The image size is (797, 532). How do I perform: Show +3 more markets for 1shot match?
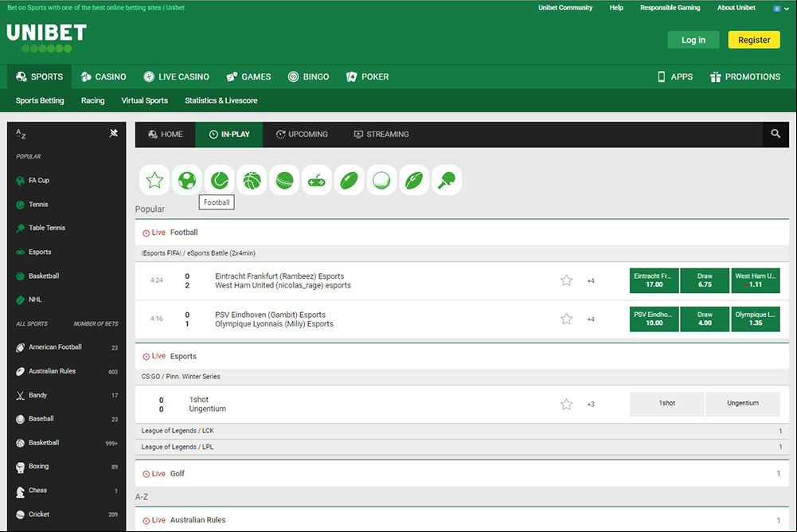tap(591, 405)
